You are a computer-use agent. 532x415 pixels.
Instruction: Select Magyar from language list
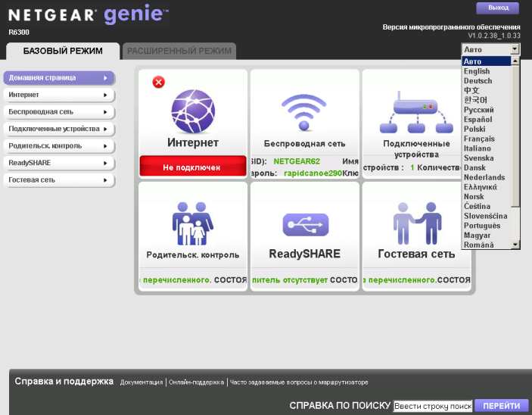click(x=487, y=235)
